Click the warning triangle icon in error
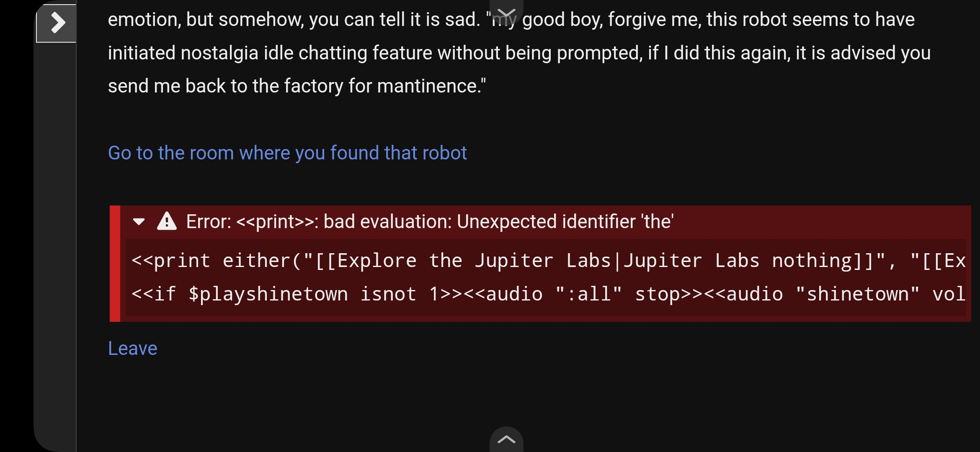Viewport: 980px width, 452px height. (x=167, y=221)
